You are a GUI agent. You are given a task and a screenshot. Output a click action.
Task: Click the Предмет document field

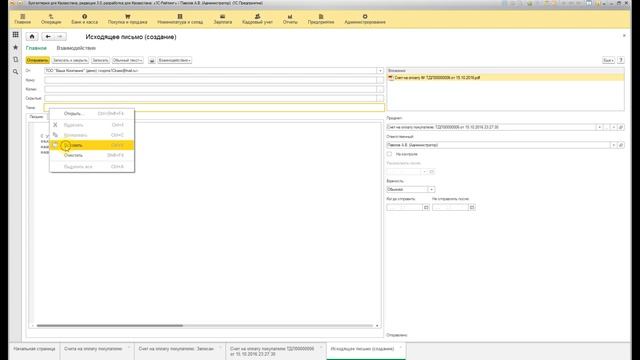pyautogui.click(x=491, y=127)
